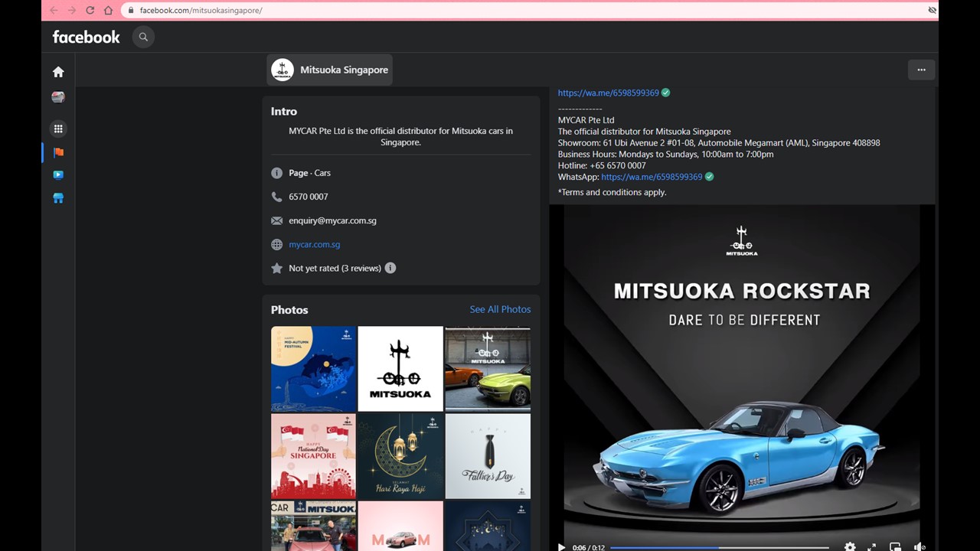Go back with browser back arrow

click(x=54, y=11)
